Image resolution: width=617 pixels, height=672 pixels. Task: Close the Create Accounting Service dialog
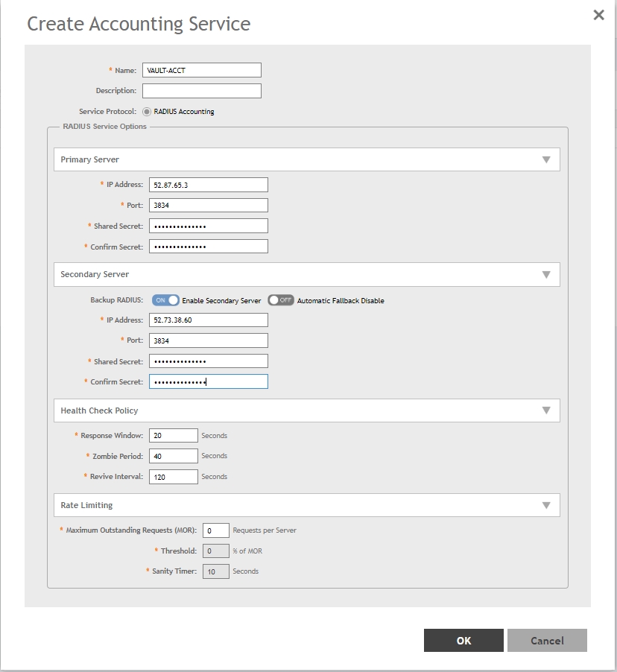598,16
